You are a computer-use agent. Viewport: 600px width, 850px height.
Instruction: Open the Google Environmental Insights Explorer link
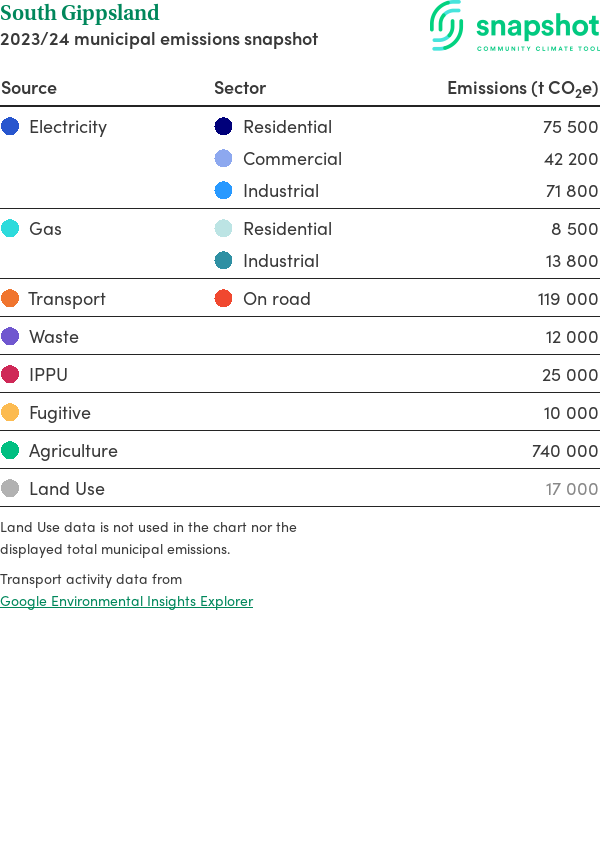126,601
